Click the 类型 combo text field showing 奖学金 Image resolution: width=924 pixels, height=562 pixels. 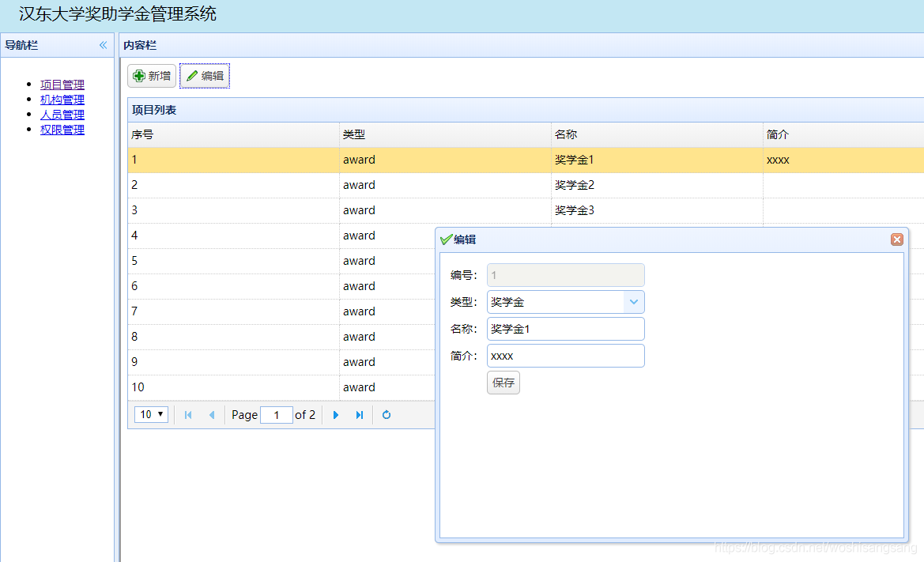tap(556, 302)
